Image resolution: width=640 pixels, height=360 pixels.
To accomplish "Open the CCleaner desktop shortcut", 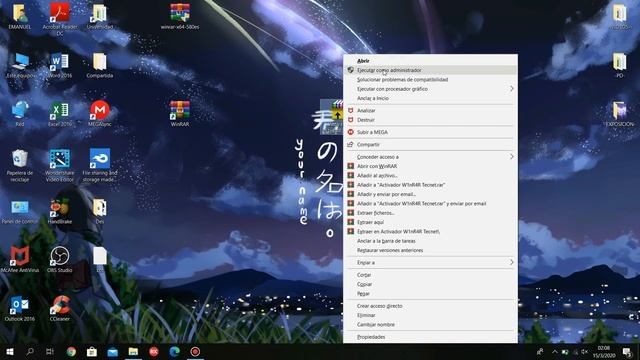I will click(60, 308).
